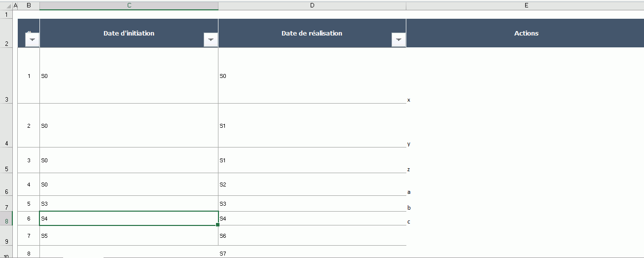The width and height of the screenshot is (644, 258).
Task: Click the cell containing S7
Action: (x=312, y=254)
